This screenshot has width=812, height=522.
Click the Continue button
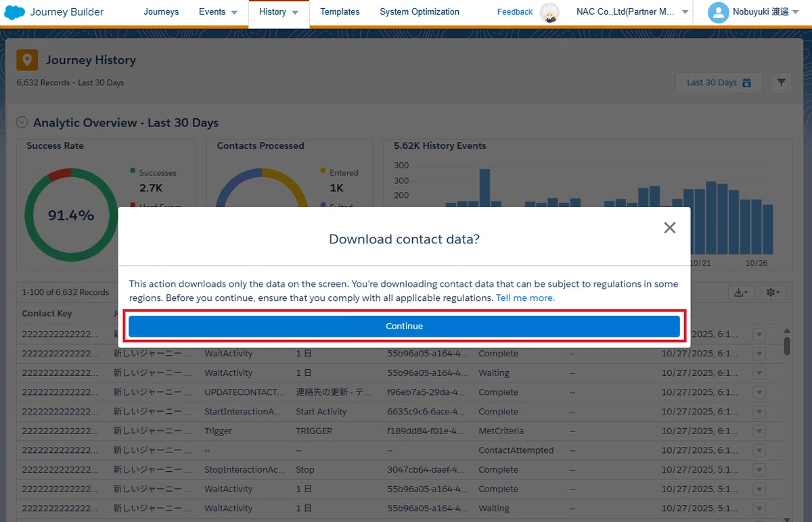[404, 326]
